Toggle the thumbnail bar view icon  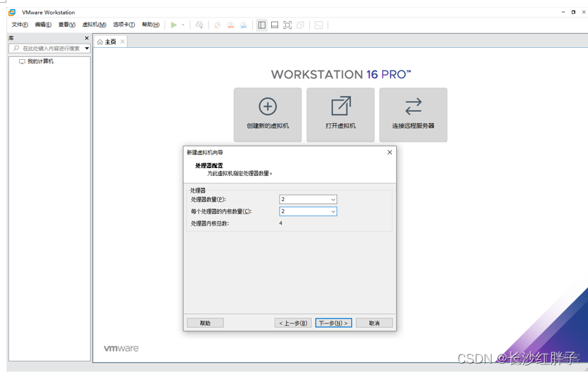[x=275, y=25]
